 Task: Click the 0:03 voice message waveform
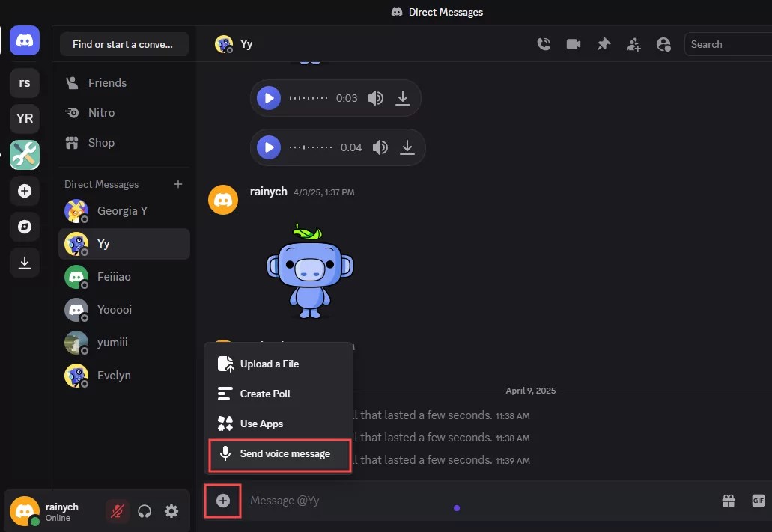(x=309, y=98)
